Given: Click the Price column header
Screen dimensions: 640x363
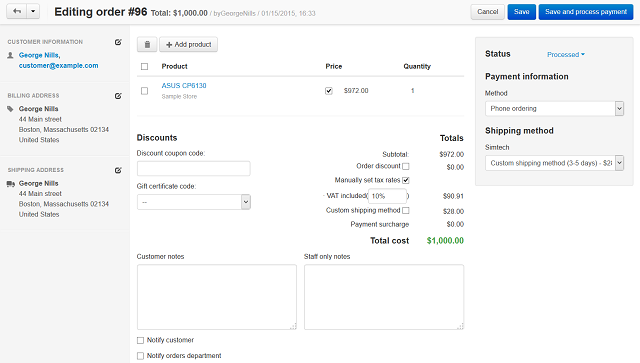Looking at the screenshot, I should (333, 66).
